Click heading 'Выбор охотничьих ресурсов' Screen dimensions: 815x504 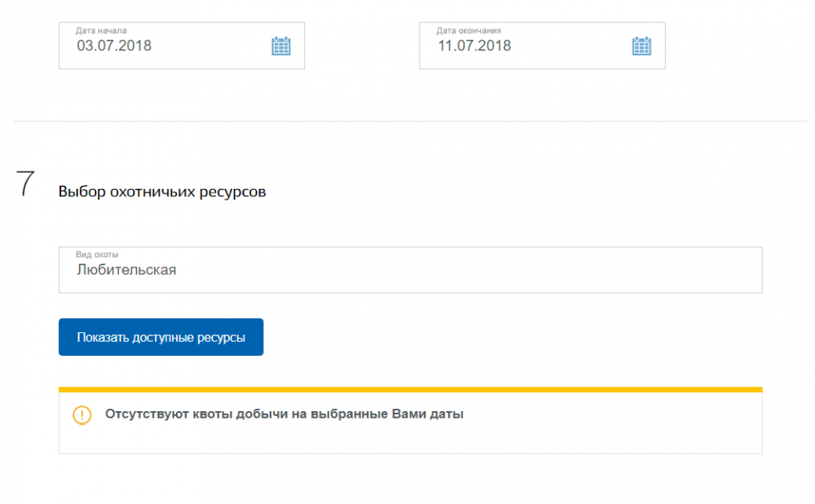[x=162, y=192]
